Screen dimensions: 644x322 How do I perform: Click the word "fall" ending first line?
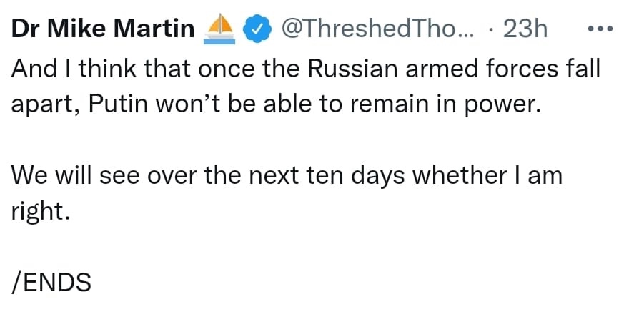tap(581, 69)
